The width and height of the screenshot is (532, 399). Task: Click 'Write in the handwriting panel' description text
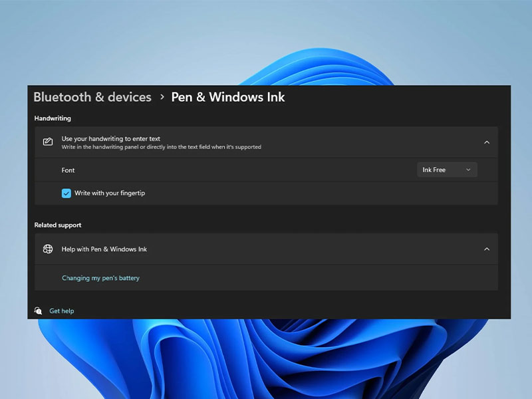click(x=161, y=147)
